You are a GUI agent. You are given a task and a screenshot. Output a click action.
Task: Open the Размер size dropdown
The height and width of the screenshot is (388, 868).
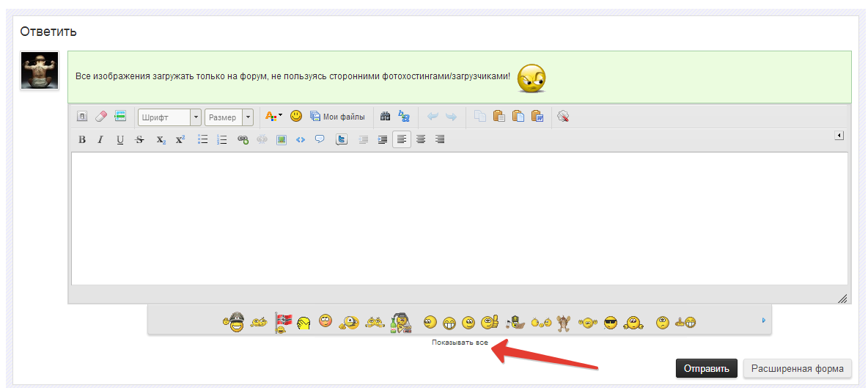(229, 117)
